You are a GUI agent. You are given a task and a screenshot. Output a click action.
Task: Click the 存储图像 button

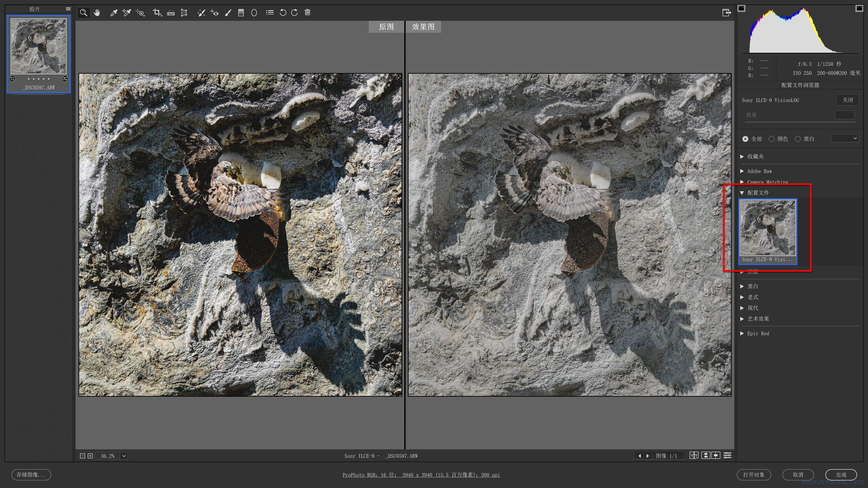point(31,475)
